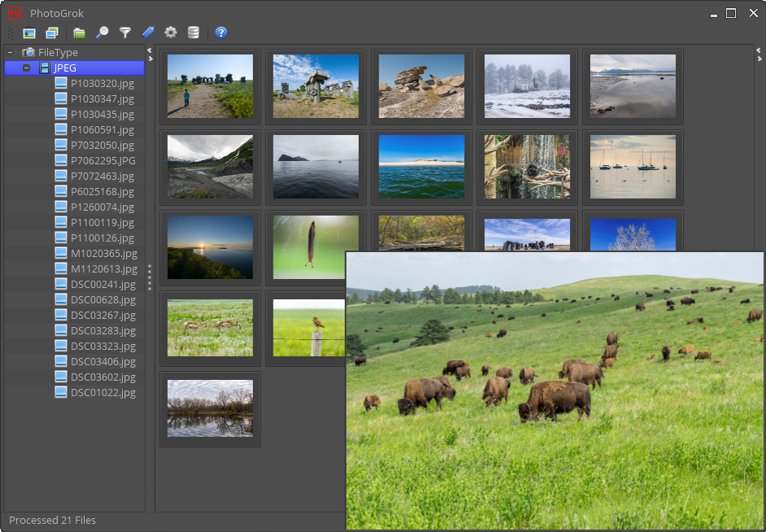Open settings via the gear icon
This screenshot has height=532, width=766.
[x=170, y=33]
